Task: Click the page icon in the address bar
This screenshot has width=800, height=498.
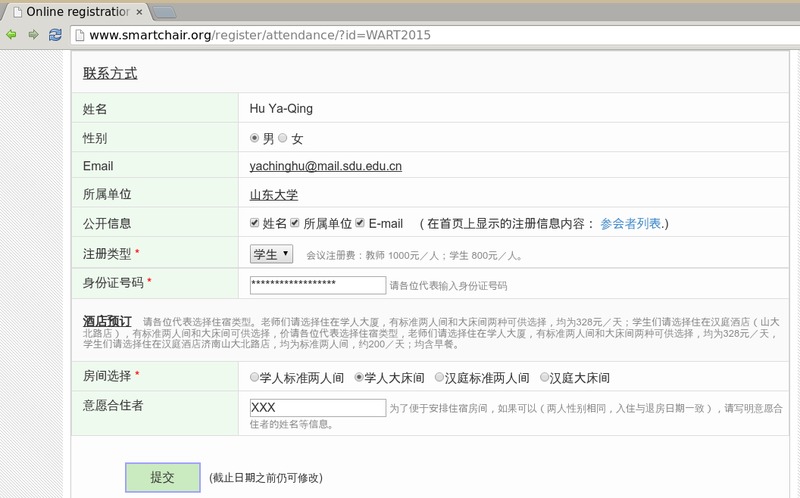Action: click(x=78, y=35)
